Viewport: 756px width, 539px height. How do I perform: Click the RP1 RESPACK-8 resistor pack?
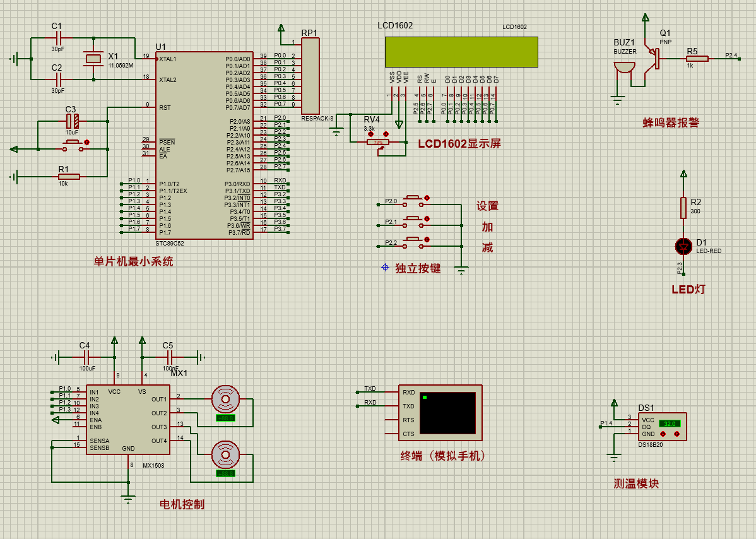point(310,74)
